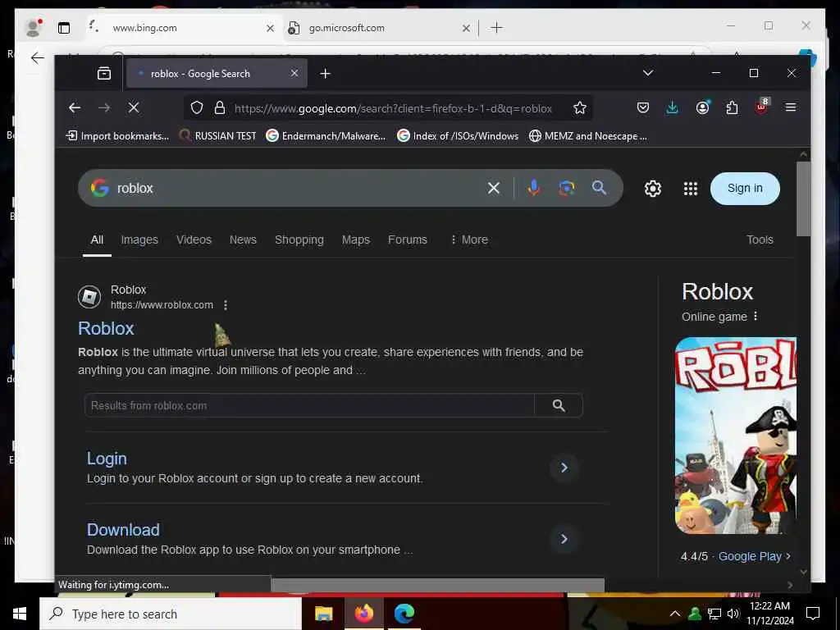The height and width of the screenshot is (630, 840).
Task: Open the search Tools options
Action: click(x=760, y=240)
